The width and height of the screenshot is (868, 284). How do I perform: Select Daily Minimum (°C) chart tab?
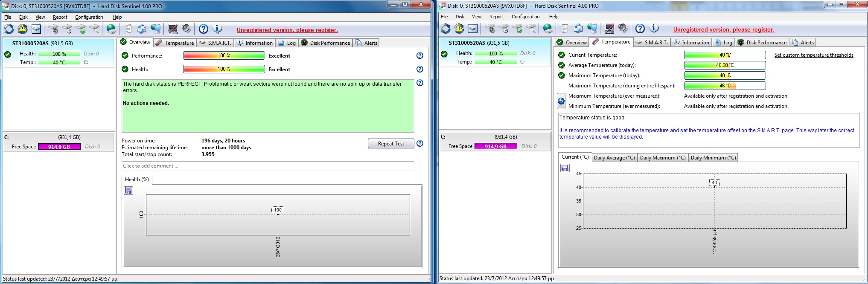(713, 158)
